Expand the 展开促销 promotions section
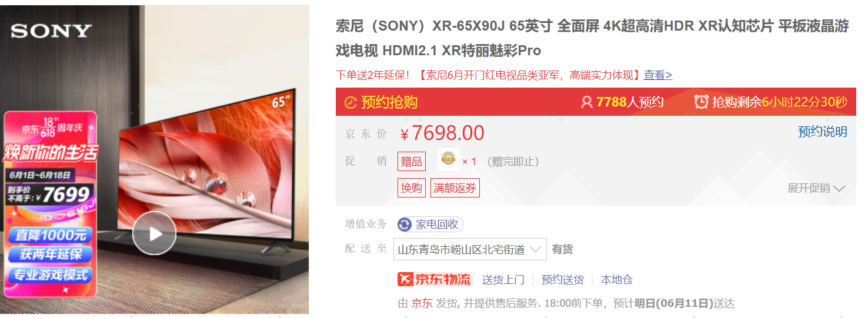The width and height of the screenshot is (868, 318). pyautogui.click(x=816, y=188)
